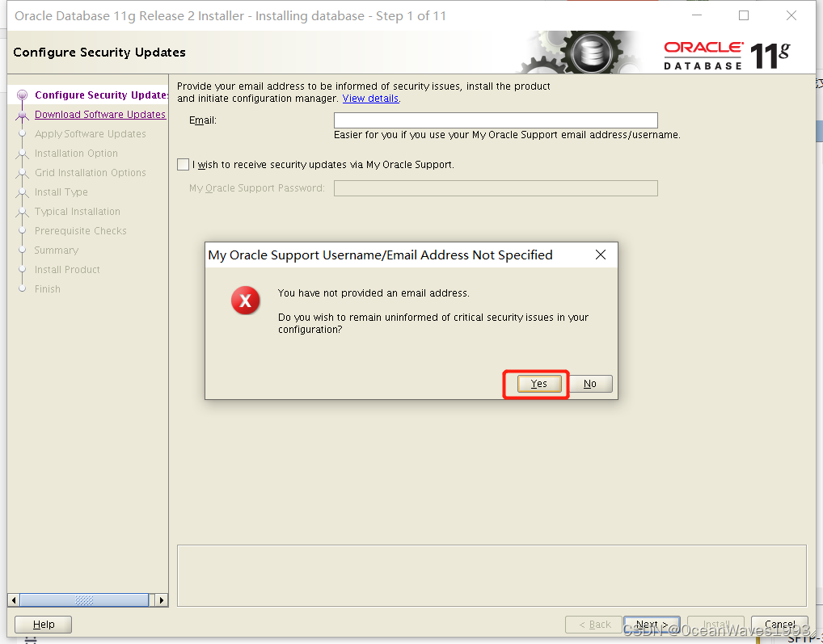This screenshot has width=823, height=644.
Task: Select Install Type step
Action: 61,192
